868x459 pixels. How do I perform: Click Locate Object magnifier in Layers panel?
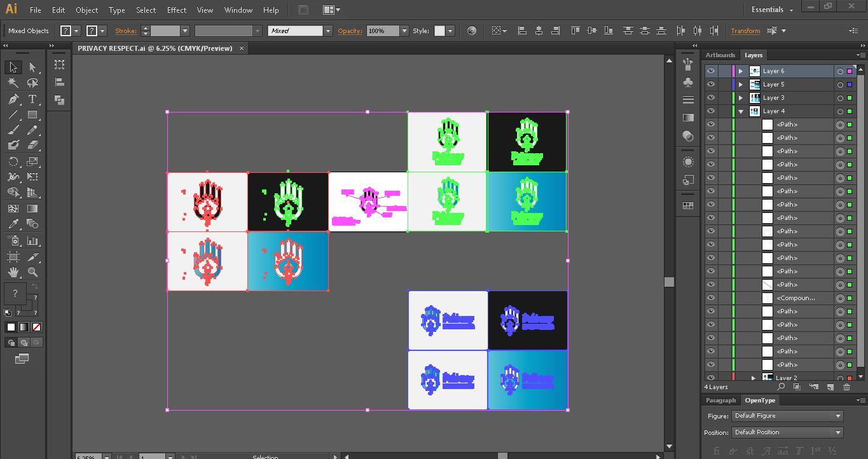[782, 387]
